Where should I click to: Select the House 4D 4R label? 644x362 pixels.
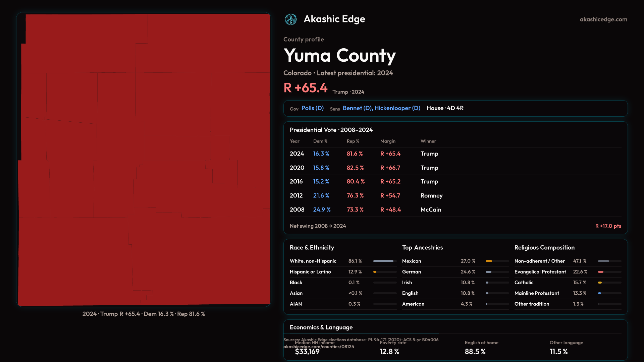(445, 108)
